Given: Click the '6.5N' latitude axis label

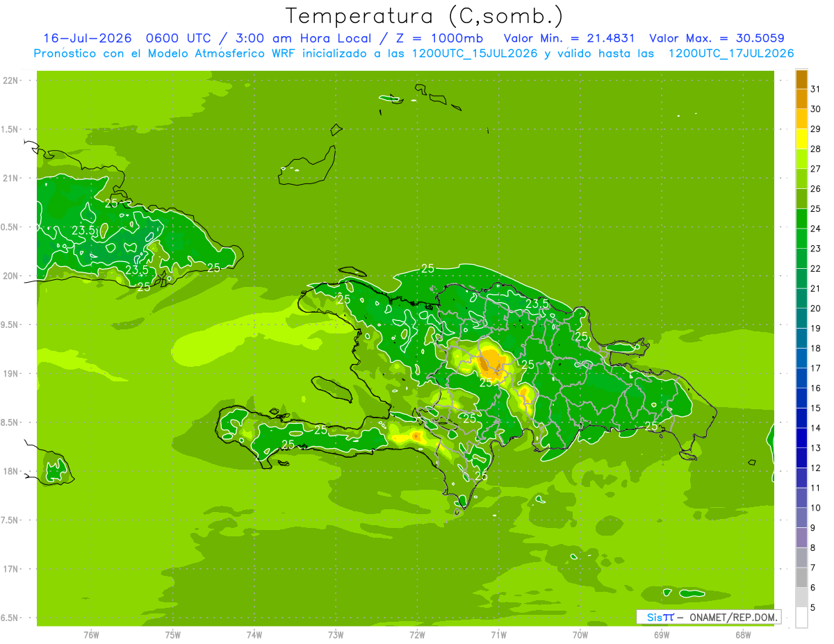Looking at the screenshot, I should [x=10, y=618].
